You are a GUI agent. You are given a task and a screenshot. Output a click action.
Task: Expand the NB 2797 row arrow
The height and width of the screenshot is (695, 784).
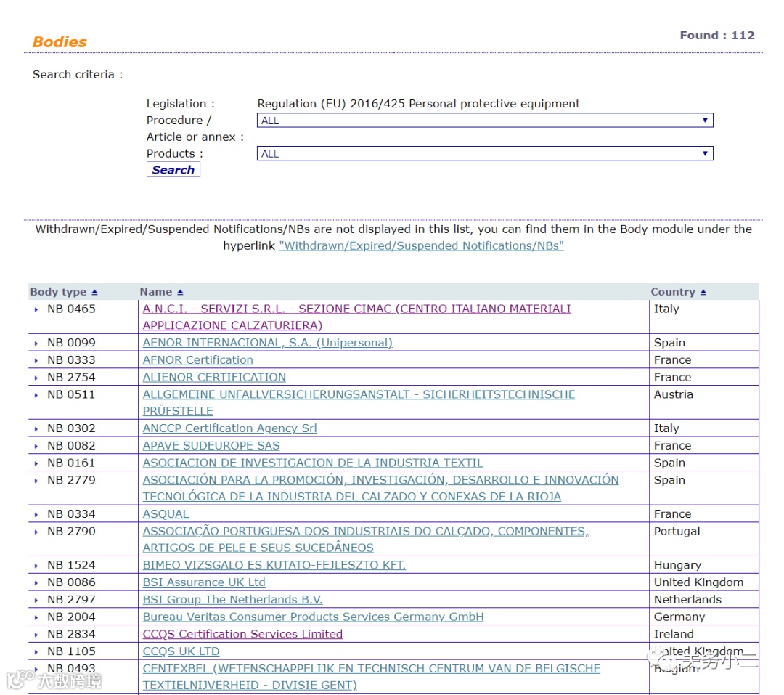[36, 601]
